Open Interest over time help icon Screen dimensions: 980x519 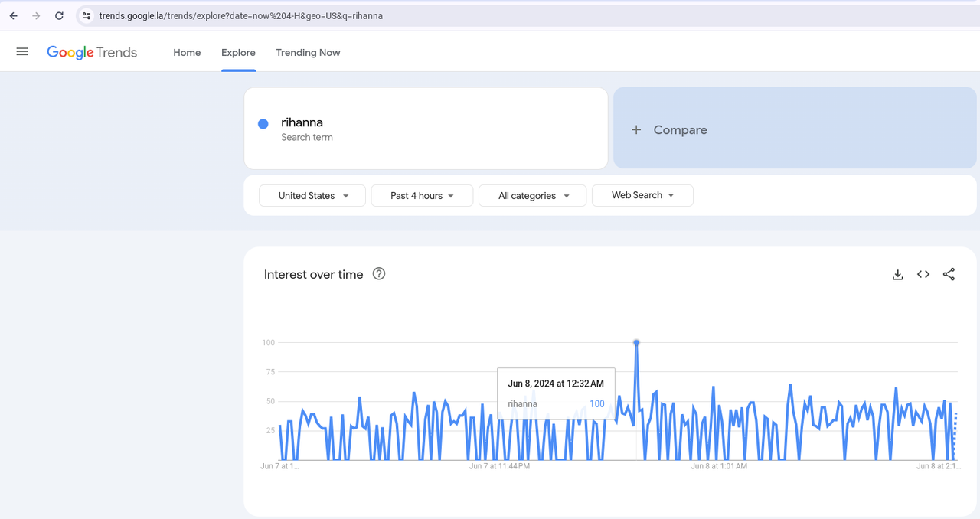[x=379, y=274]
